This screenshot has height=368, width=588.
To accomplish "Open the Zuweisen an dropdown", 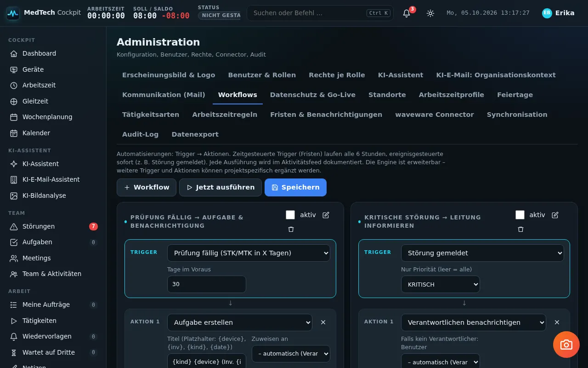I will (x=291, y=354).
